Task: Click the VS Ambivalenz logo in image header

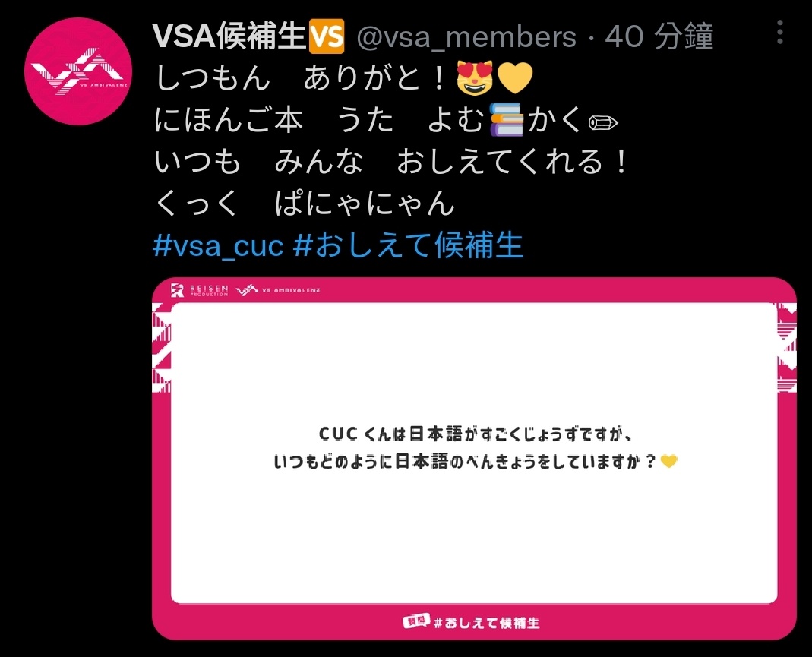Action: pyautogui.click(x=278, y=290)
